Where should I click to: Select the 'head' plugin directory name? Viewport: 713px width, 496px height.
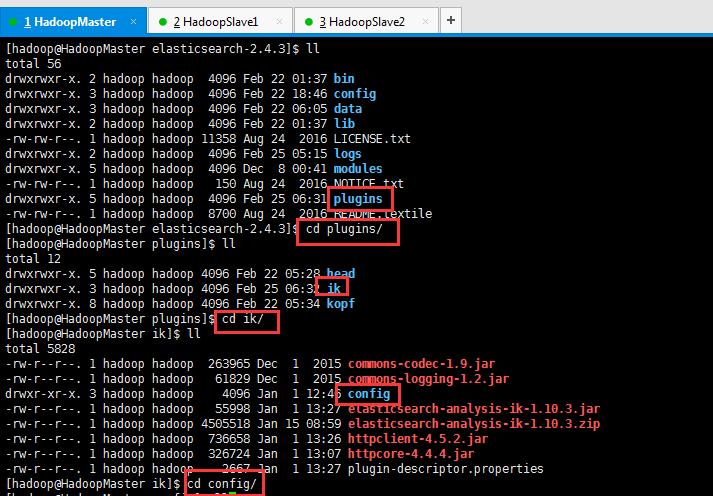coord(341,274)
